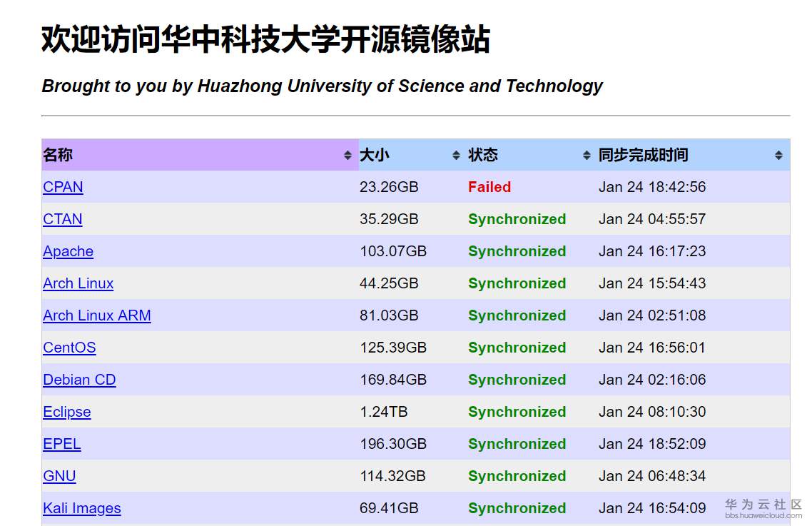This screenshot has width=812, height=526.
Task: Sort table by 名称 column arrows
Action: (x=347, y=155)
